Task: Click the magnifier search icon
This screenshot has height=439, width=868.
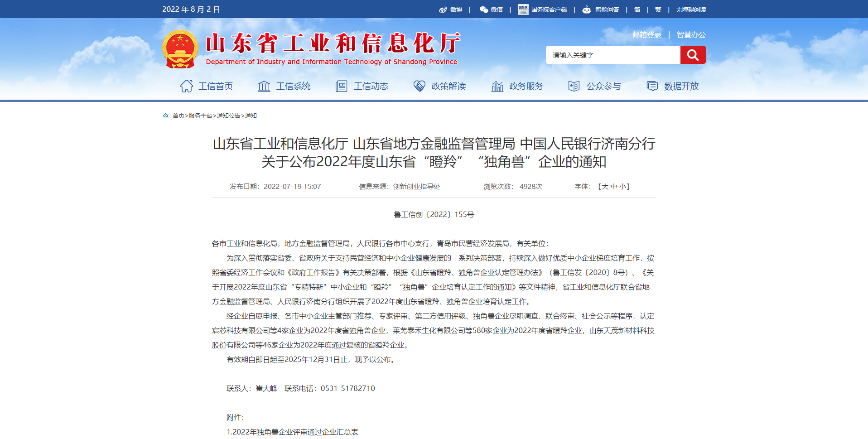Action: (693, 55)
